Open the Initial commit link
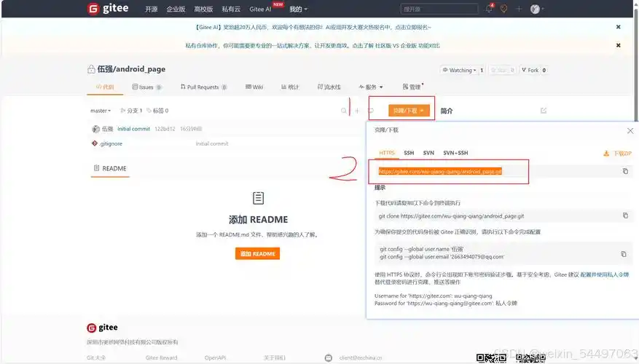The height and width of the screenshot is (364, 639). (x=133, y=129)
